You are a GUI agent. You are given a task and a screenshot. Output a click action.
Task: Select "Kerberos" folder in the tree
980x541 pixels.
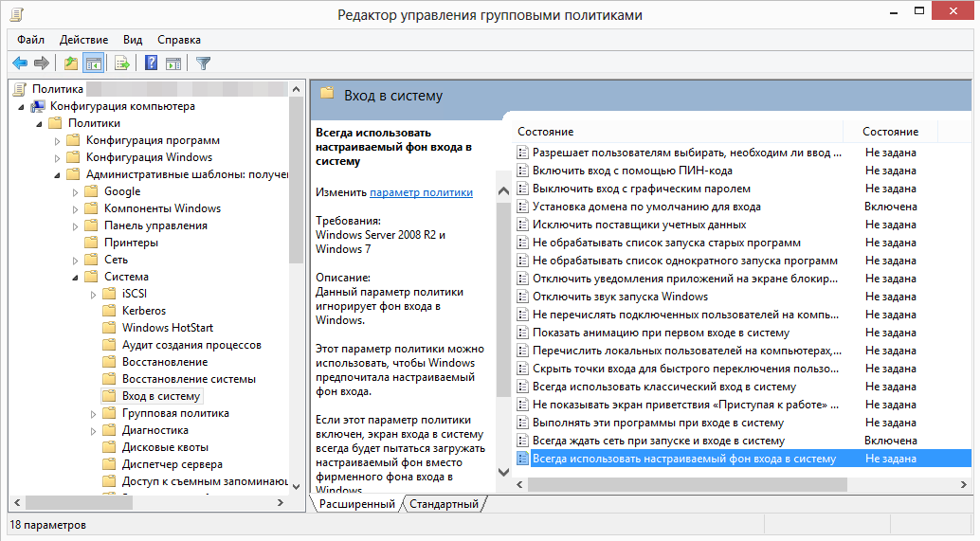[143, 311]
